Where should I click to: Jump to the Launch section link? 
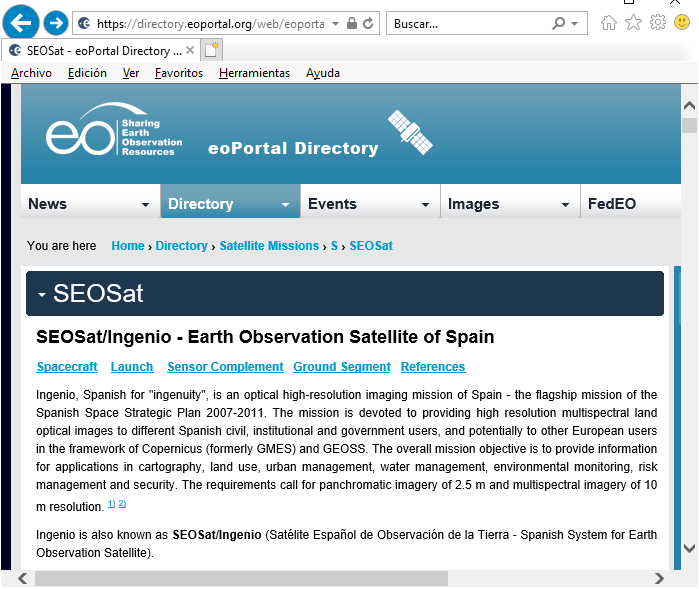click(132, 367)
